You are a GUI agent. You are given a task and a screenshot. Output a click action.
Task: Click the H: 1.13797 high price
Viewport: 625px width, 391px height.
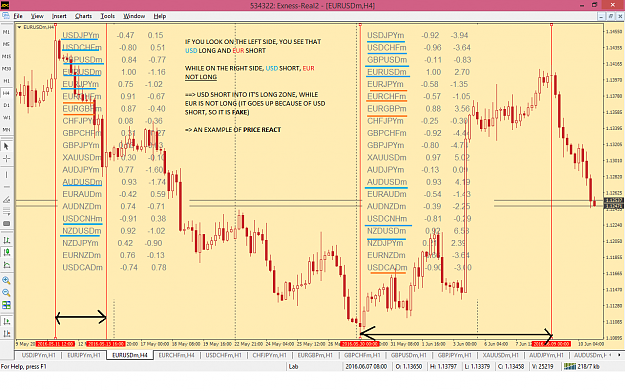click(x=443, y=367)
